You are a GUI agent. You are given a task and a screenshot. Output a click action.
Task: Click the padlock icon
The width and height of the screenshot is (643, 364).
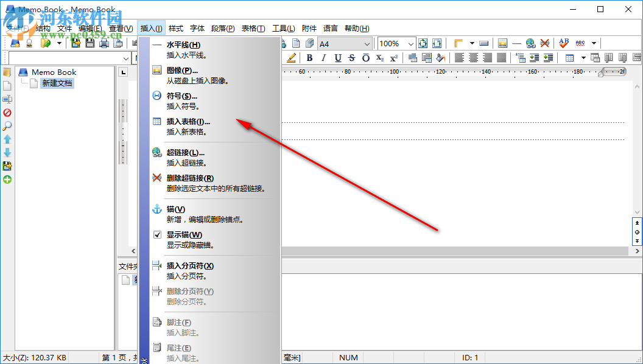29,43
